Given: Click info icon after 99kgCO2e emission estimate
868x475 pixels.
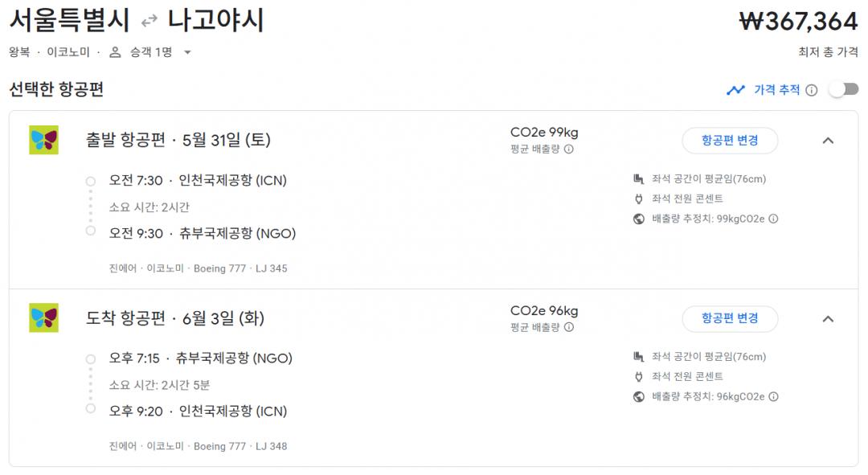Looking at the screenshot, I should [x=773, y=219].
